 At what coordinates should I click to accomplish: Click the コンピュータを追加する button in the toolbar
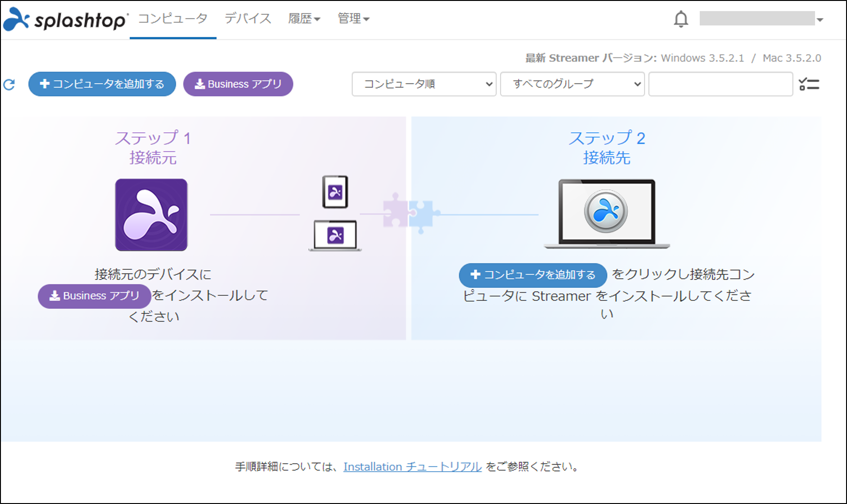coord(102,84)
